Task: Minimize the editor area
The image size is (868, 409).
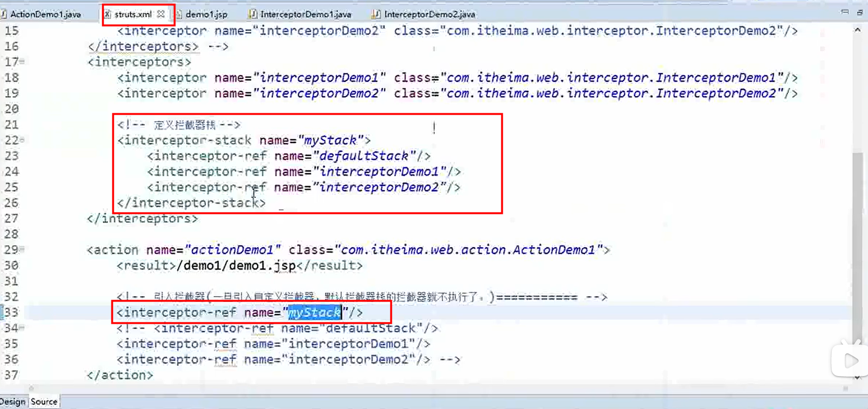Action: coord(845,12)
